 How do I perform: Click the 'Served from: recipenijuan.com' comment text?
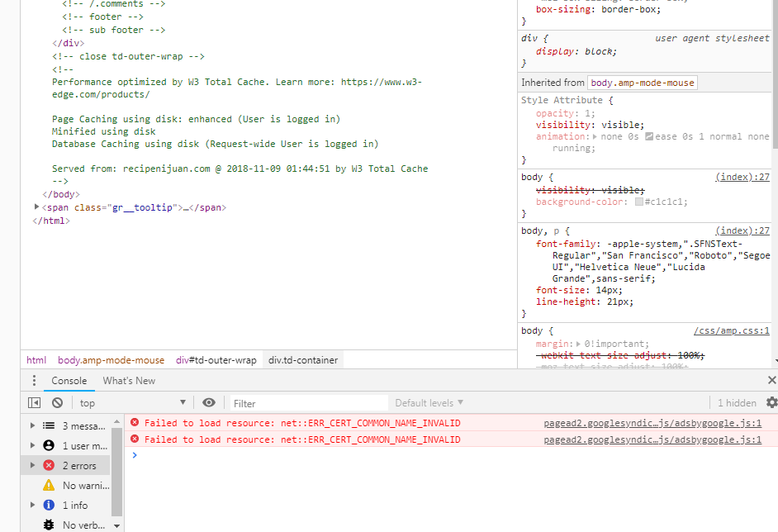[240, 169]
